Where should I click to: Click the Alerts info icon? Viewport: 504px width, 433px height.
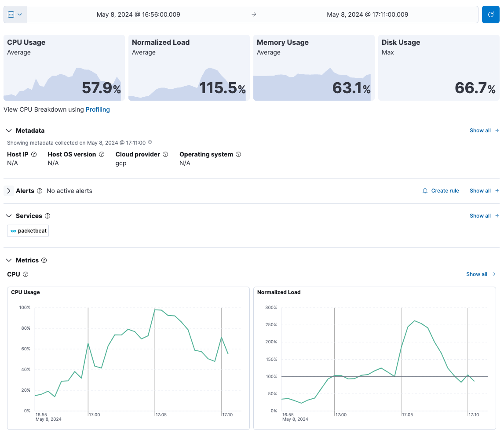pos(40,191)
